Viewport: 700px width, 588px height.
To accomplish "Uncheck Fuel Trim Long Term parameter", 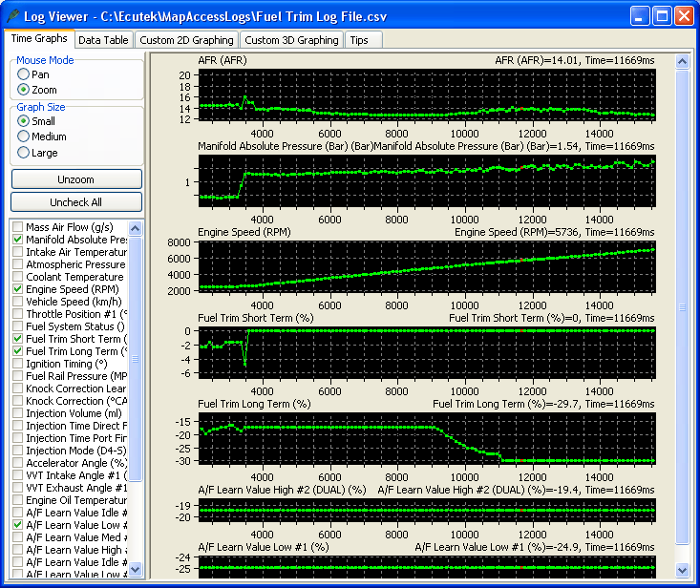I will 18,351.
